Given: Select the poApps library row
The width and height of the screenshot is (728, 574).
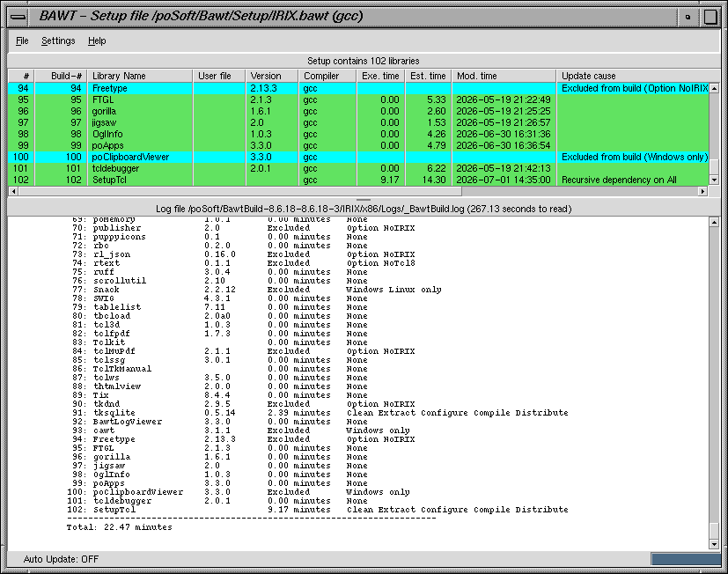Looking at the screenshot, I should click(x=358, y=145).
